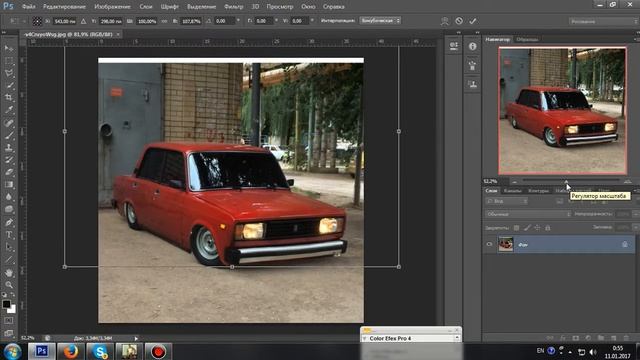This screenshot has height=360, width=640.
Task: Commit transform with the checkmark
Action: click(x=473, y=21)
